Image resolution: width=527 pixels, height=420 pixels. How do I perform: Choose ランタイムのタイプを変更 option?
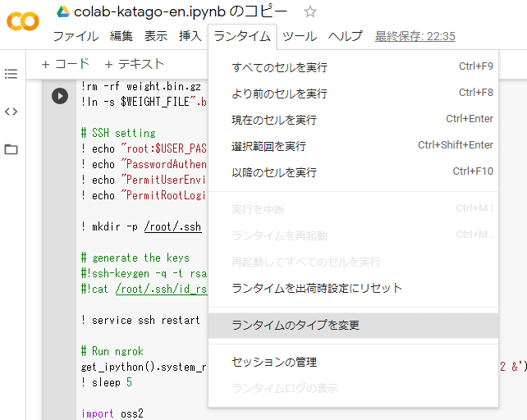[x=296, y=325]
